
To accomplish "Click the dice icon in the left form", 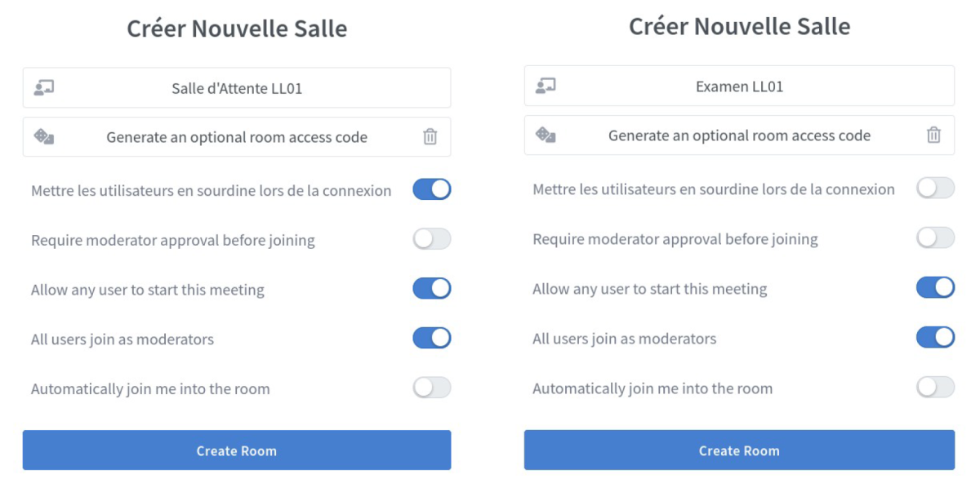I will pyautogui.click(x=44, y=136).
